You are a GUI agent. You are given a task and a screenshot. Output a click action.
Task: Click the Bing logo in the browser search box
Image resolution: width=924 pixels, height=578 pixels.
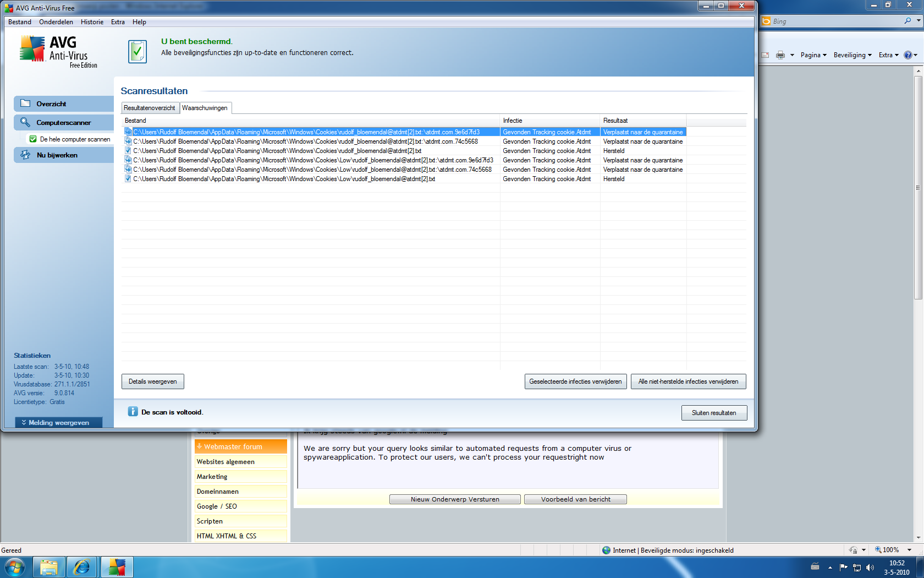(x=766, y=21)
